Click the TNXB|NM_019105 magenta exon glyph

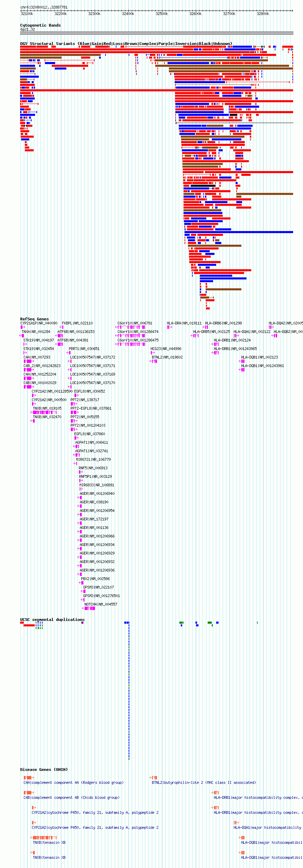[x=44, y=412]
